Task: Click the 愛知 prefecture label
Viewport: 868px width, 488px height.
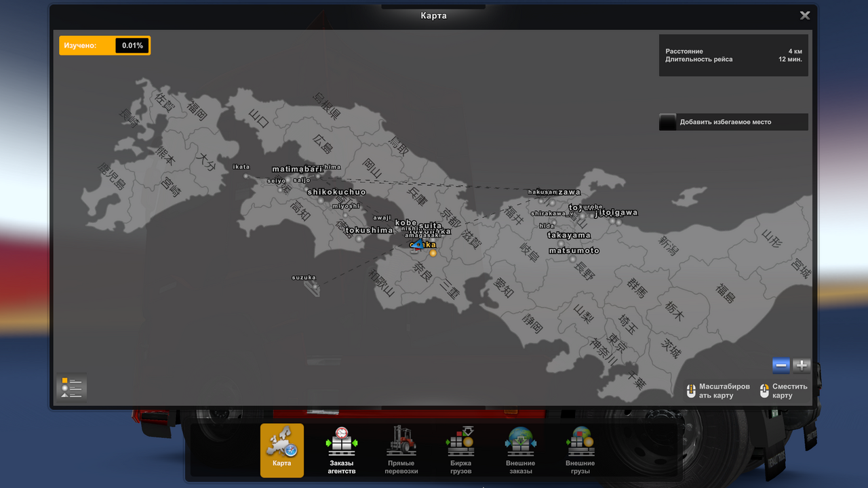Action: 504,288
